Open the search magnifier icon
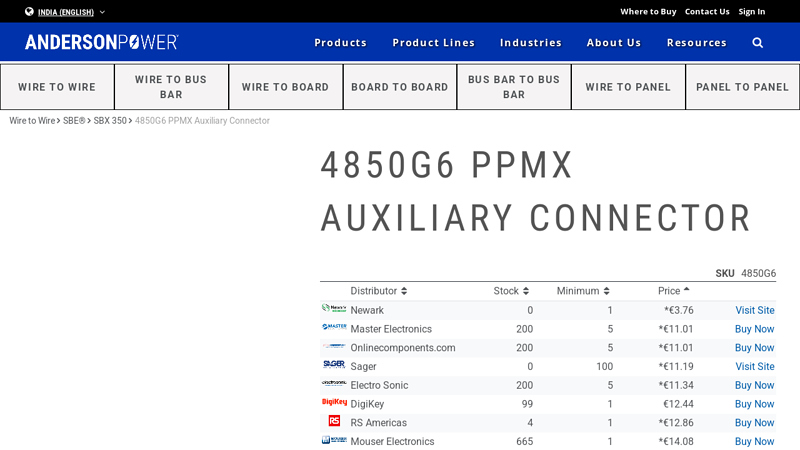 758,43
